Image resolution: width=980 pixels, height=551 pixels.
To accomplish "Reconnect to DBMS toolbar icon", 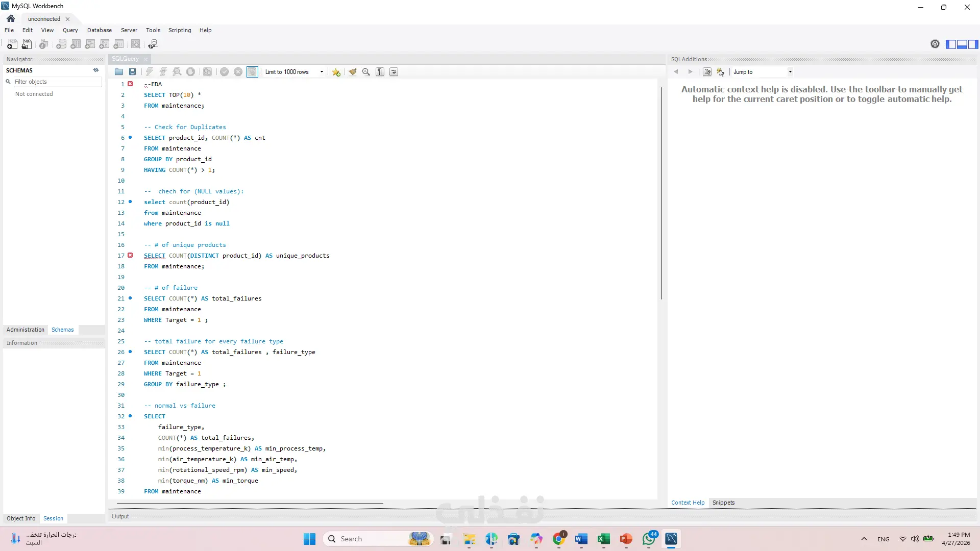I will (153, 44).
